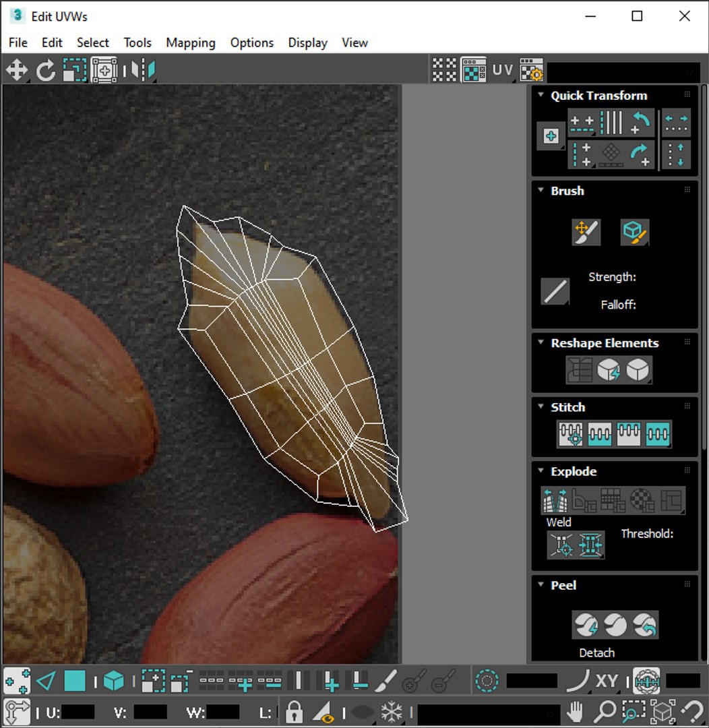The image size is (709, 728).
Task: Select the Move tool in top toolbar
Action: click(x=17, y=71)
